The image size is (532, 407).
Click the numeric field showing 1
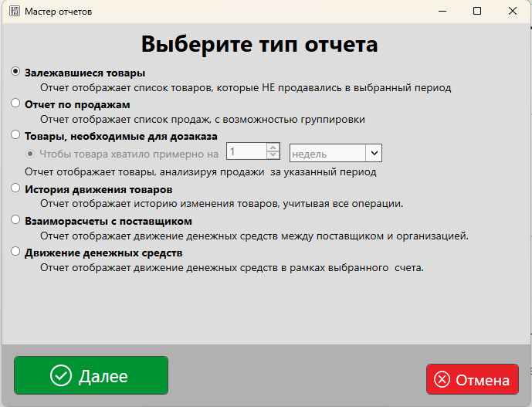point(246,153)
